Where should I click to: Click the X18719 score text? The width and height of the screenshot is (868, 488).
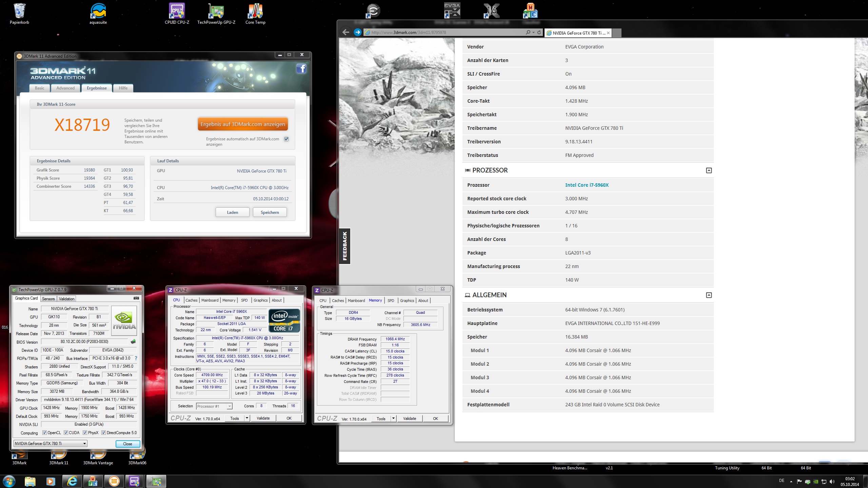[82, 125]
